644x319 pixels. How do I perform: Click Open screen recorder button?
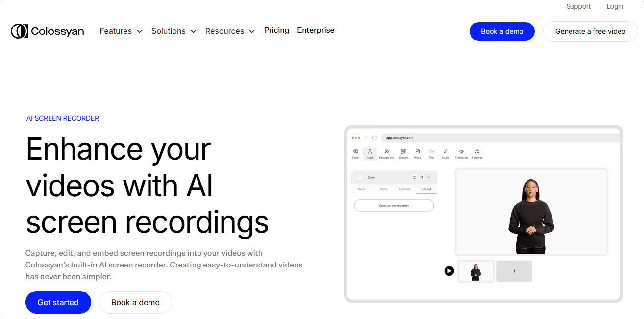tap(394, 206)
